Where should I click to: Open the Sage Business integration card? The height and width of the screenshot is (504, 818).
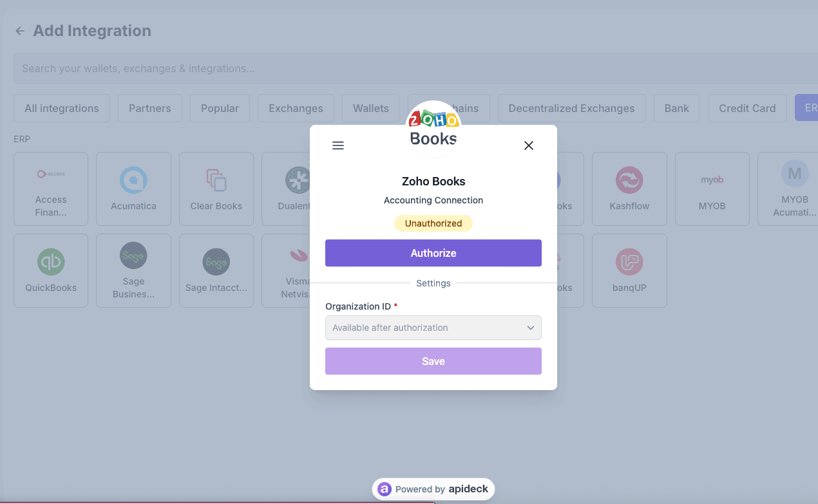133,270
